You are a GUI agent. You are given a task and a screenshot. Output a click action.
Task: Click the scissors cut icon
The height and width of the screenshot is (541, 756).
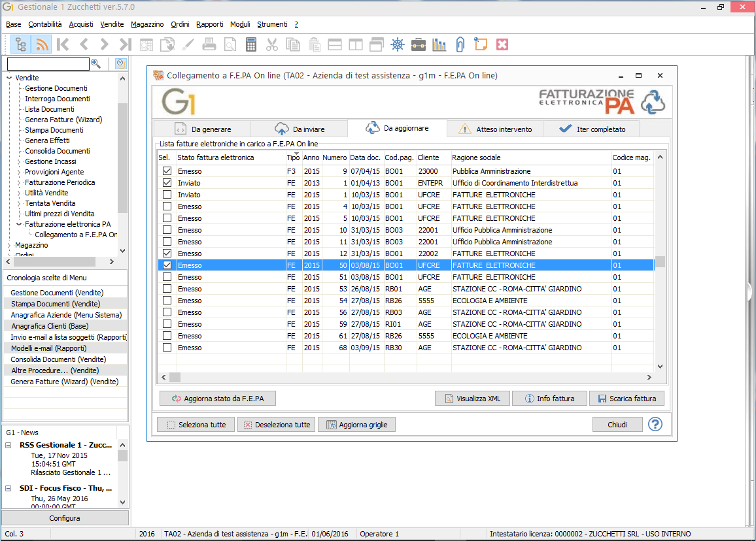point(272,45)
